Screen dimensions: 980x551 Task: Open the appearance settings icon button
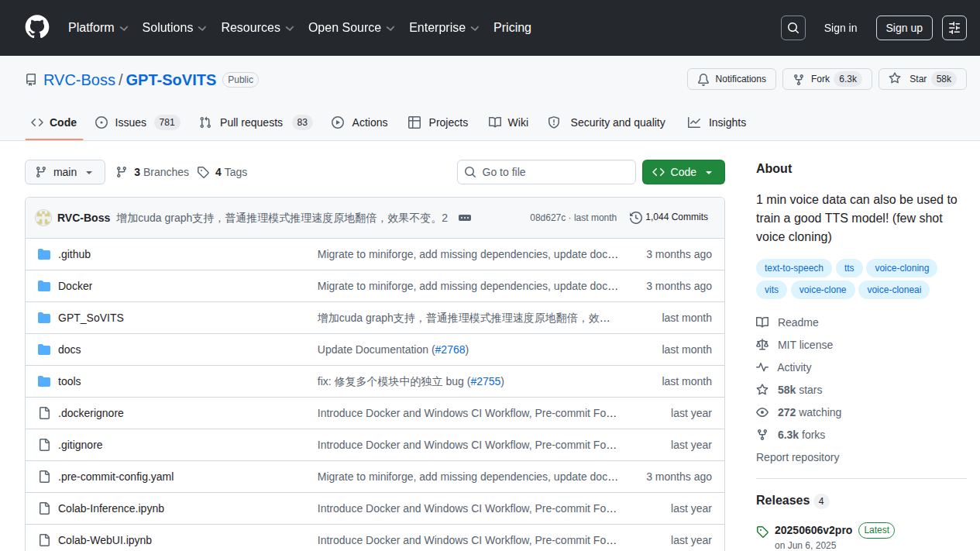coord(954,28)
